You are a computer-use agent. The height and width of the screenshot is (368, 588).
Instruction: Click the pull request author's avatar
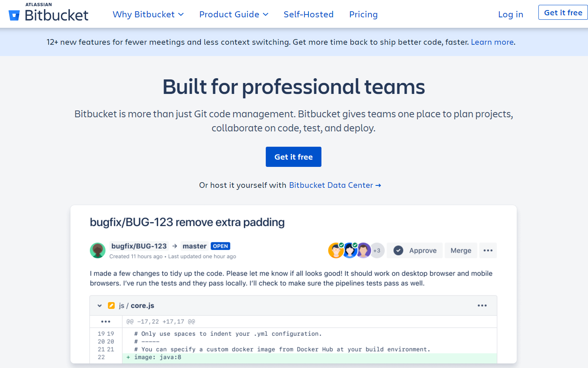click(98, 250)
